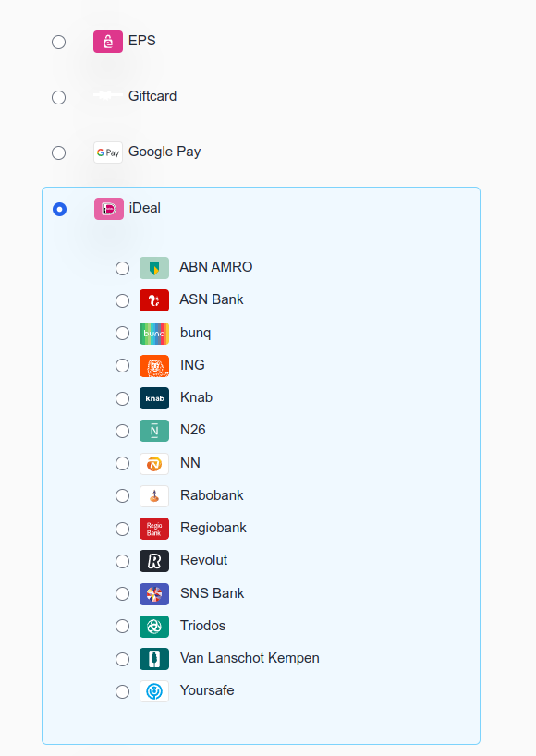Click the Regiobank red logo icon
Screen dimensions: 536x756
pyautogui.click(x=154, y=529)
